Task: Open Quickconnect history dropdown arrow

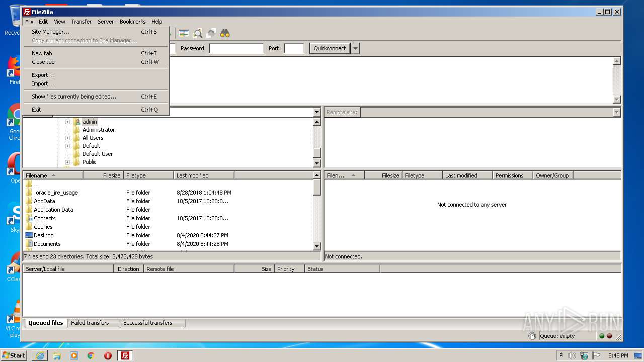Action: coord(355,48)
